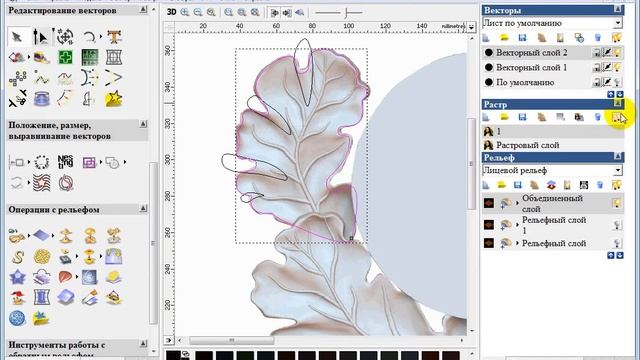The height and width of the screenshot is (360, 640).
Task: Open the blue diamond plane relief tool
Action: pyautogui.click(x=41, y=236)
